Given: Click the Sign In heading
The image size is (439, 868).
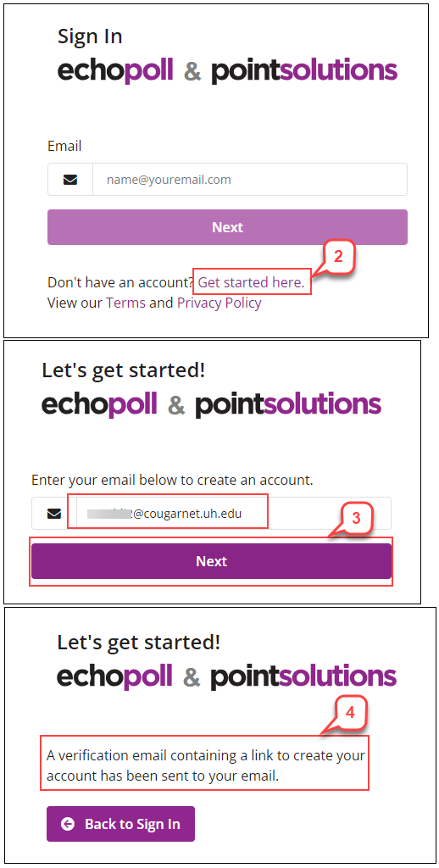Looking at the screenshot, I should coord(90,37).
